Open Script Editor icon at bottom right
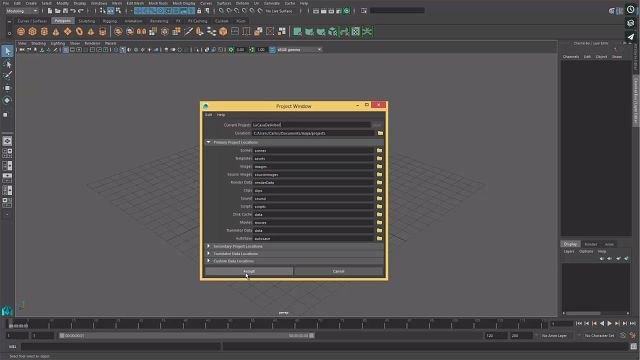The image size is (640, 360). (x=633, y=347)
